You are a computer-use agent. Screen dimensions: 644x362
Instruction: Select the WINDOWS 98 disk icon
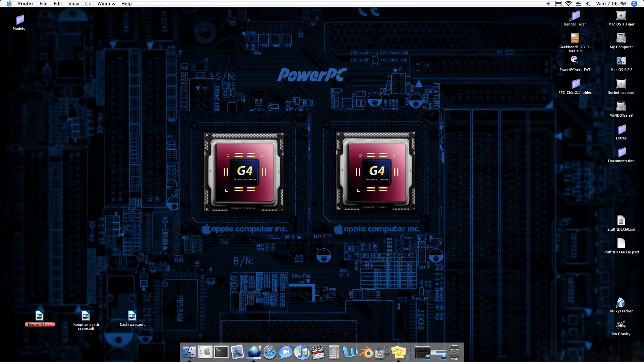621,107
